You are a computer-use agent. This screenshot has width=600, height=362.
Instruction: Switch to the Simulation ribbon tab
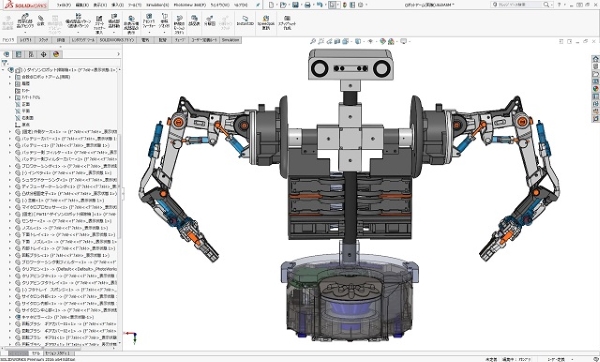230,40
